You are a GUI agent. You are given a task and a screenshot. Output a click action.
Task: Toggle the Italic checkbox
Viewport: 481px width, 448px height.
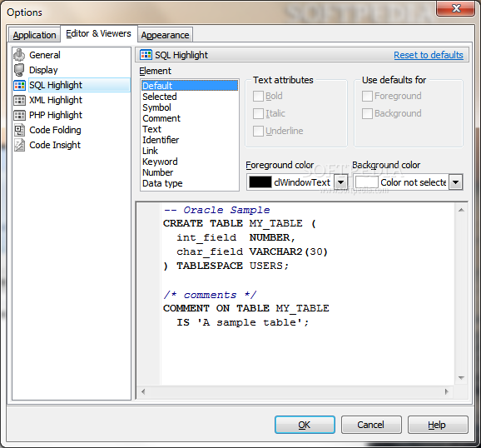[x=258, y=113]
